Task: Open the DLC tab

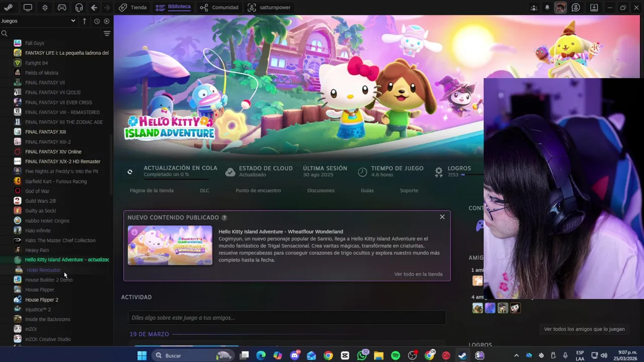Action: (204, 191)
